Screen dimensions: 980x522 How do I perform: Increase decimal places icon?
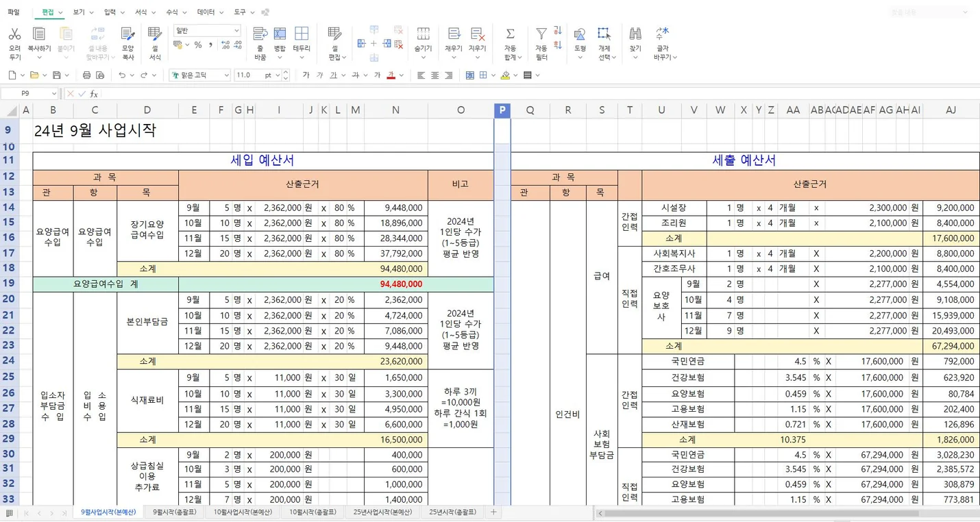coord(225,45)
